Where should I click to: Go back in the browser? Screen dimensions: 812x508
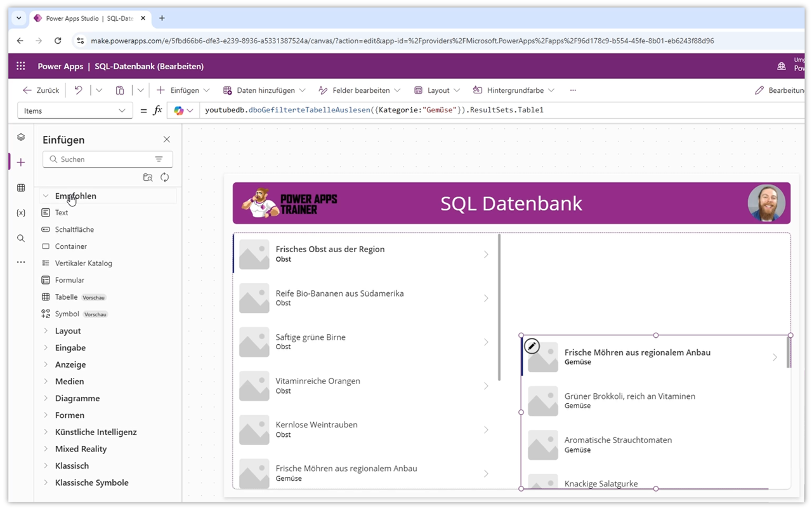(x=20, y=41)
